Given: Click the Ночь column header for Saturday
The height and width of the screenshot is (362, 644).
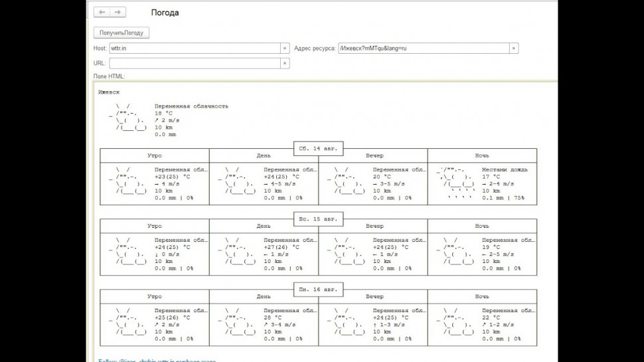Looking at the screenshot, I should (482, 155).
